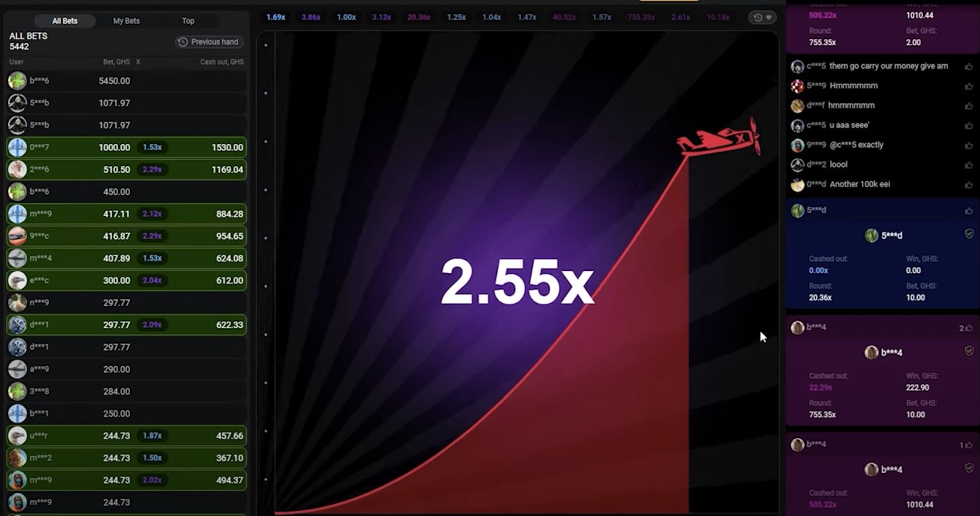Click 2.04x multiplier in e***c's row
This screenshot has height=516, width=980.
pyautogui.click(x=152, y=281)
